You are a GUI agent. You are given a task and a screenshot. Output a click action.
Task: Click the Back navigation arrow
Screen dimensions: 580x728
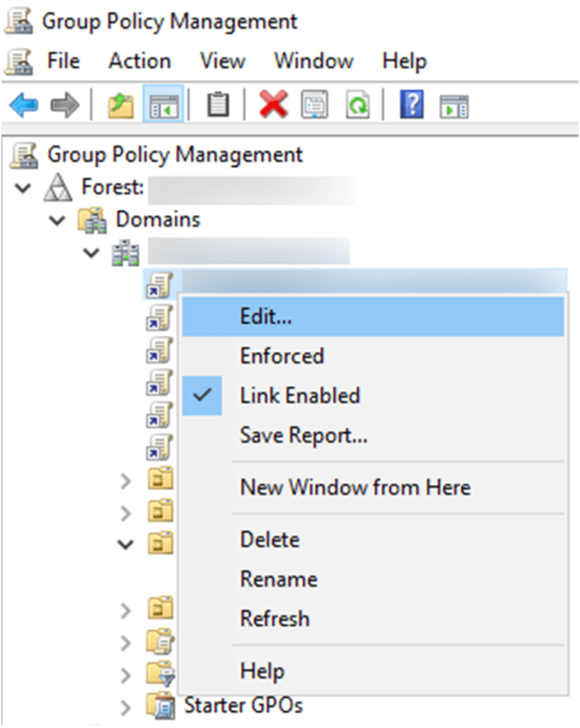click(23, 104)
